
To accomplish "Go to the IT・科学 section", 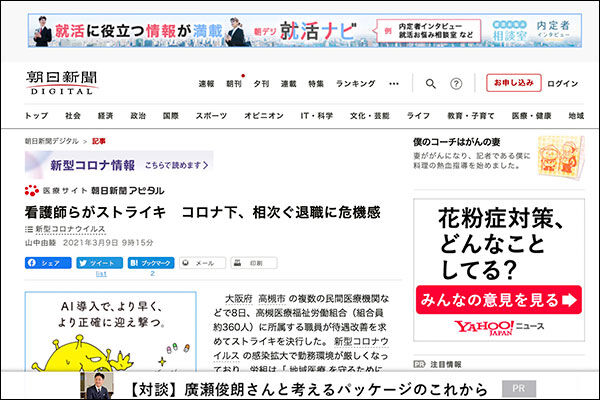I will point(317,116).
